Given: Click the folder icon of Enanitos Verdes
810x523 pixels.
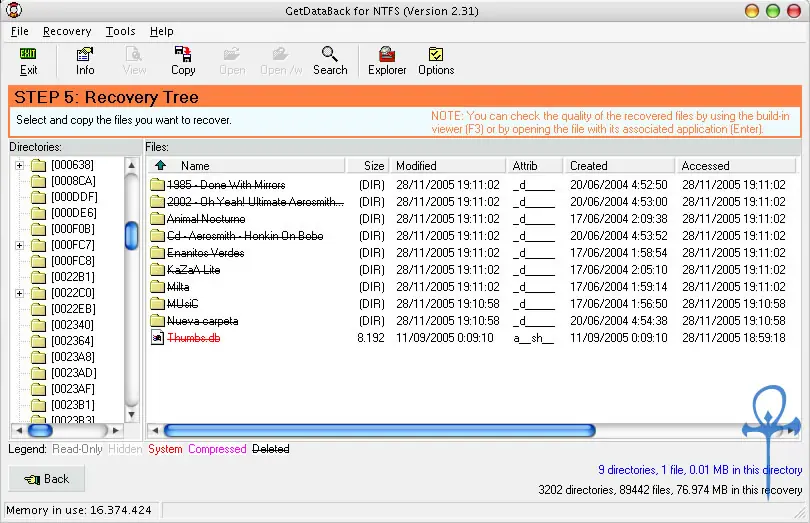Looking at the screenshot, I should [158, 253].
